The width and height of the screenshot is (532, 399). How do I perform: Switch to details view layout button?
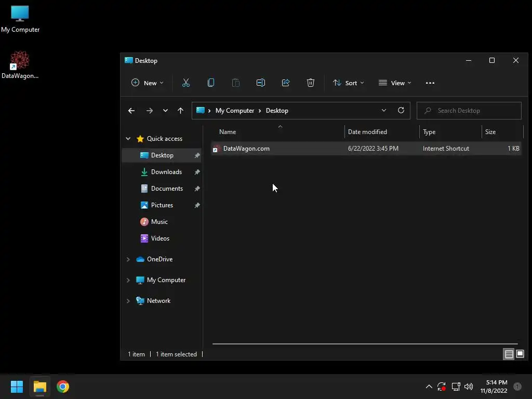509,354
